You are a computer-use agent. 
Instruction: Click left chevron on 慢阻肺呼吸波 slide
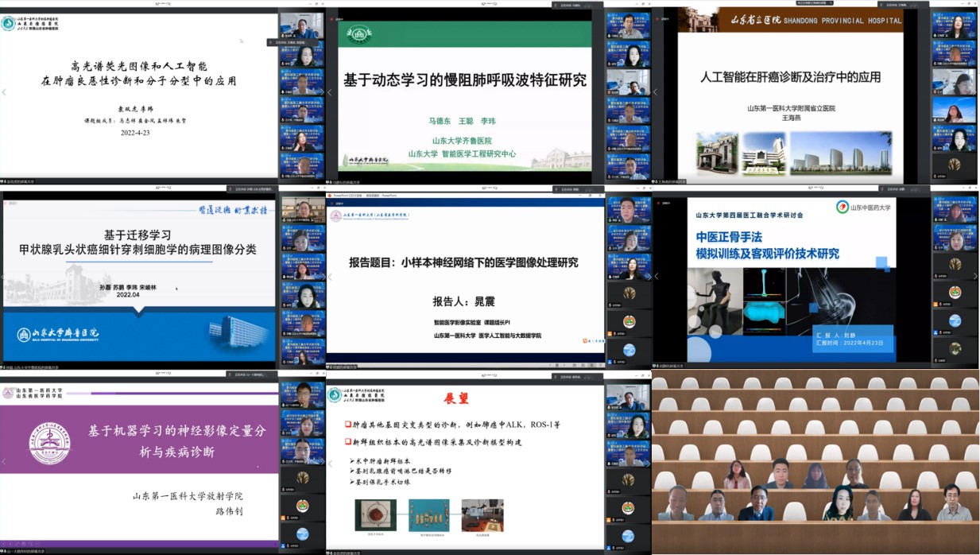(x=330, y=92)
